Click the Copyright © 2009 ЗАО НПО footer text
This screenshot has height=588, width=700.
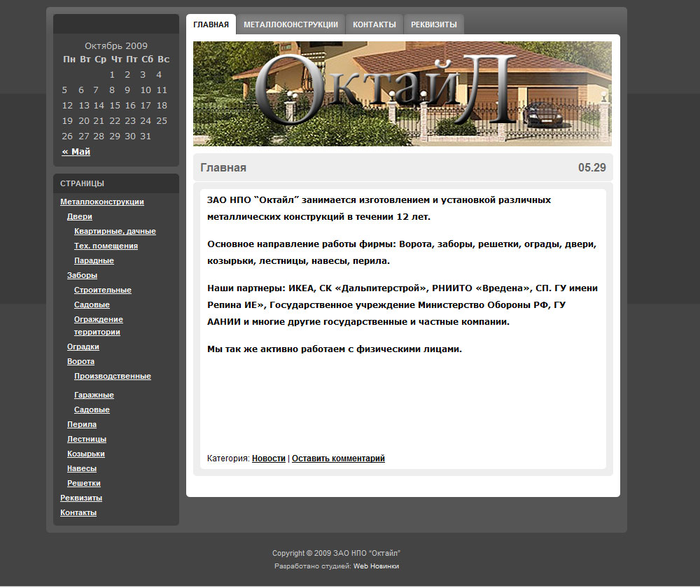[336, 553]
